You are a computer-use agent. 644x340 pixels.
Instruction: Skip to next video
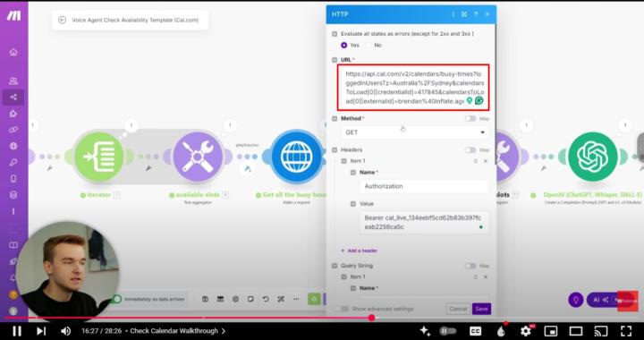[41, 331]
